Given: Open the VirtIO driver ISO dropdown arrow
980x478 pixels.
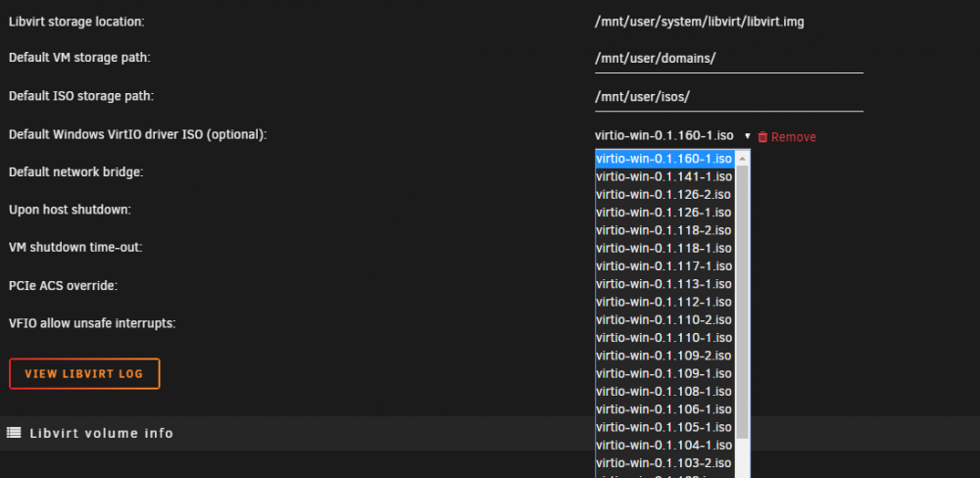Looking at the screenshot, I should coord(747,136).
